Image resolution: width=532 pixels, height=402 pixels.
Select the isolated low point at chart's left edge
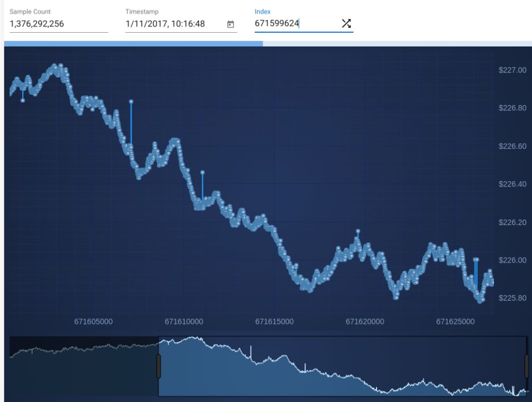[x=23, y=100]
